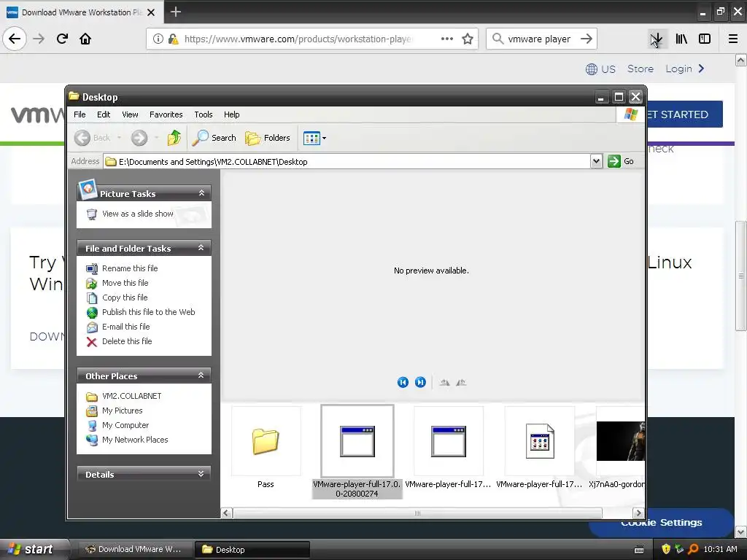747x560 pixels.
Task: Submit the vmware player search arrow
Action: click(x=587, y=39)
